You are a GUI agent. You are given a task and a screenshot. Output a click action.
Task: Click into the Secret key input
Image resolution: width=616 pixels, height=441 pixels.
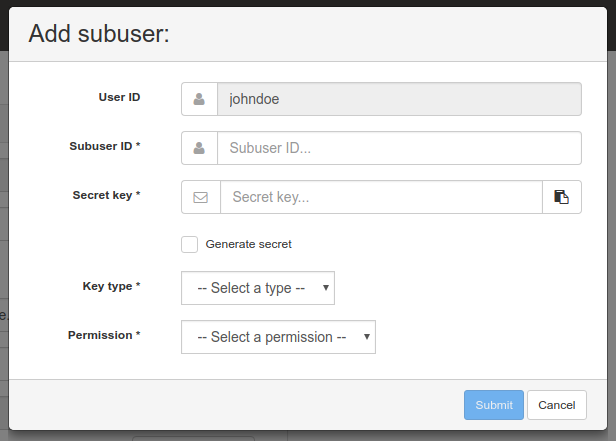click(380, 197)
